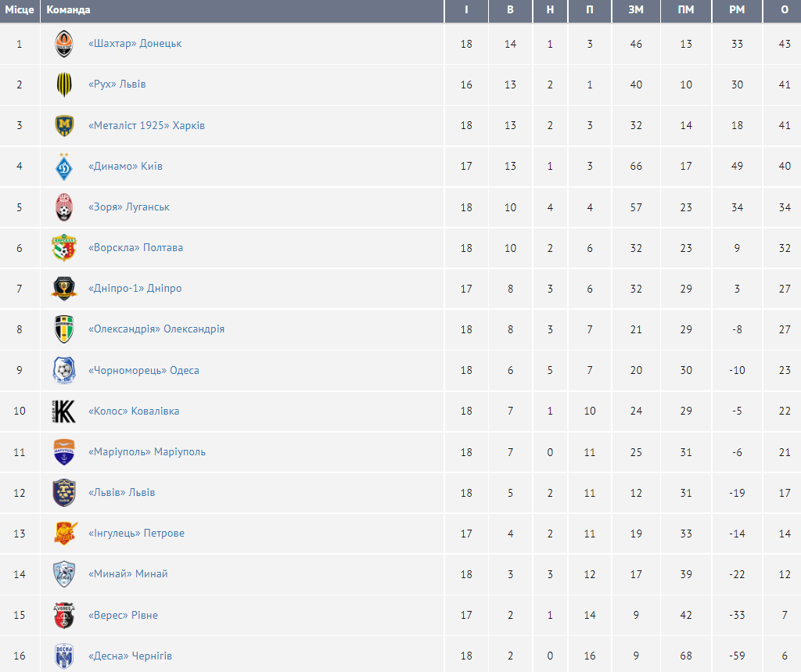This screenshot has height=672, width=801.
Task: Click the Veres Rivne crest
Action: click(x=64, y=615)
